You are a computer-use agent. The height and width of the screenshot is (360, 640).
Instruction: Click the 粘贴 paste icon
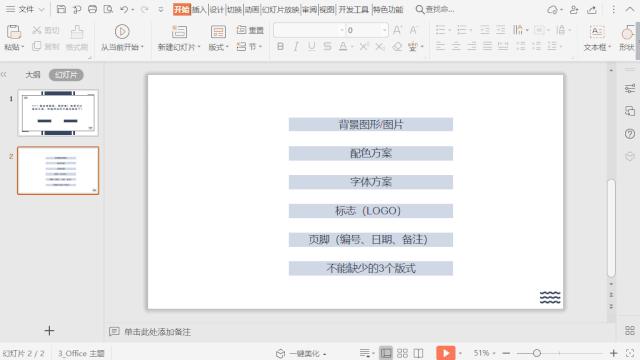pos(13,32)
